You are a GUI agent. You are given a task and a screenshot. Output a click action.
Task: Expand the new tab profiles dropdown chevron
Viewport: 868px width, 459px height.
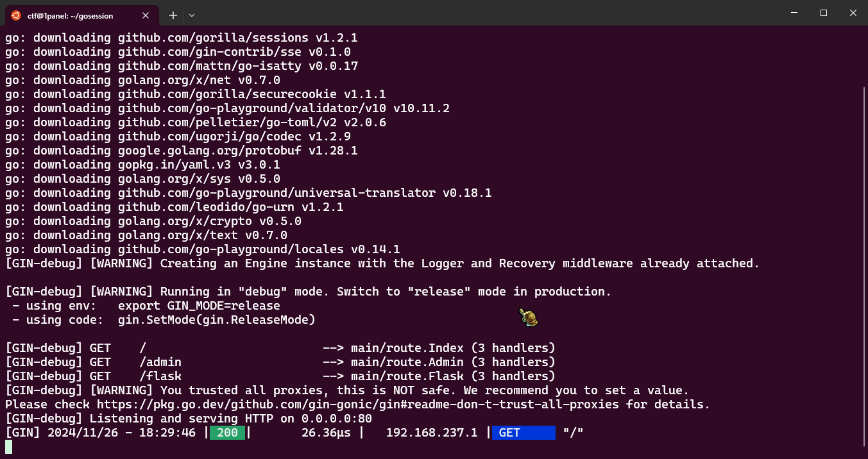192,15
